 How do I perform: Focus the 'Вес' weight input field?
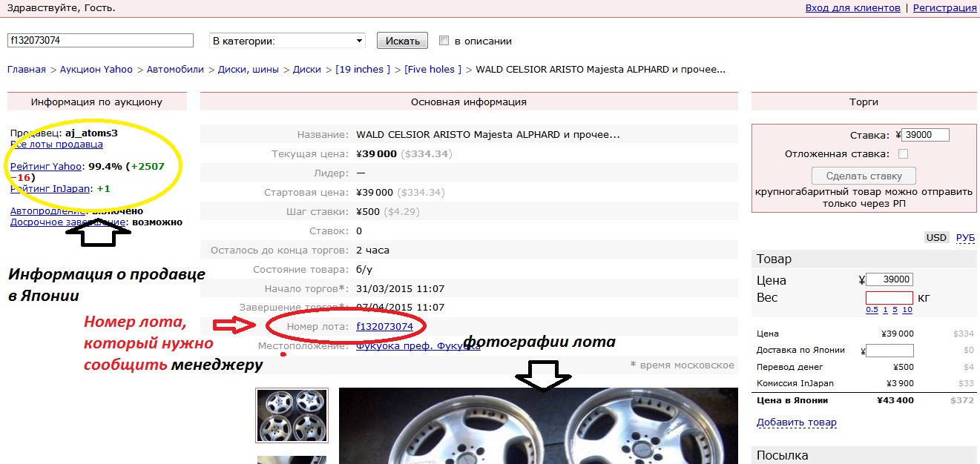coord(889,298)
